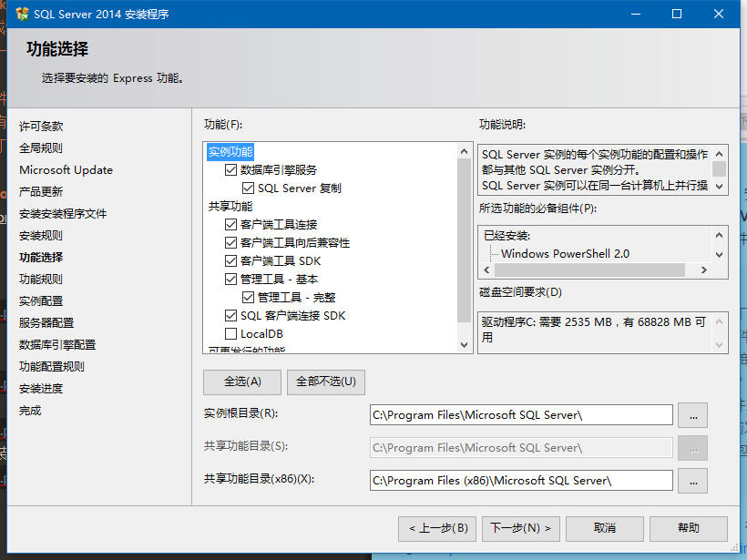Click 共享功能目录(x86) path field
The height and width of the screenshot is (560, 747).
[521, 481]
